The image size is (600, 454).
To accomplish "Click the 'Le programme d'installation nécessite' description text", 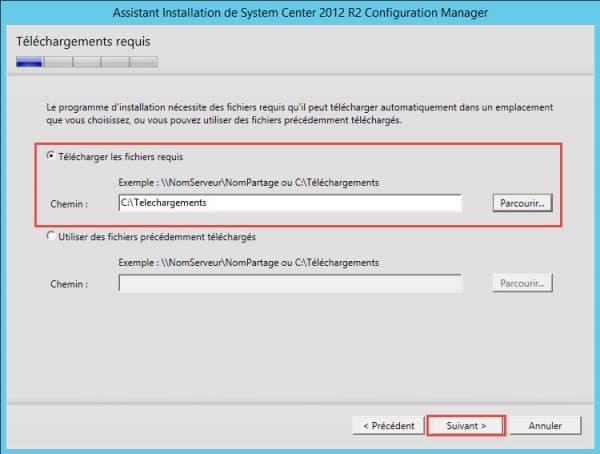I will (300, 114).
